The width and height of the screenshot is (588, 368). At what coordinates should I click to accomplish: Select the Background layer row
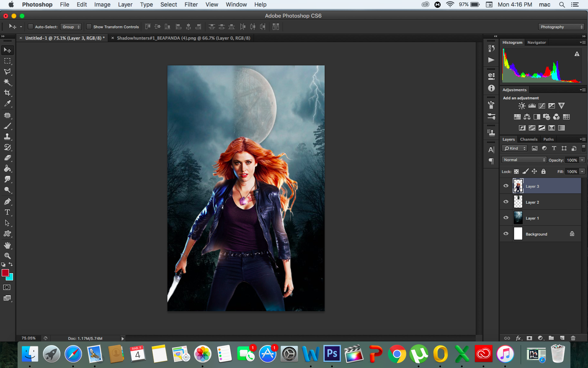pos(541,234)
